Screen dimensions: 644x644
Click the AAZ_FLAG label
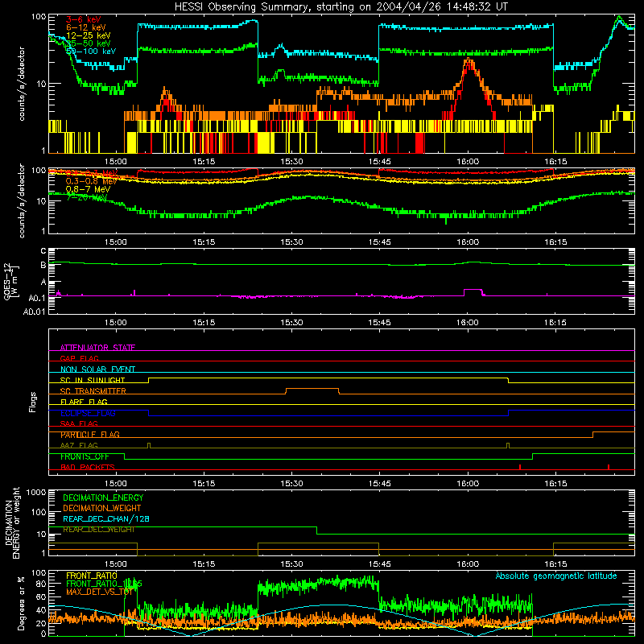[x=79, y=445]
